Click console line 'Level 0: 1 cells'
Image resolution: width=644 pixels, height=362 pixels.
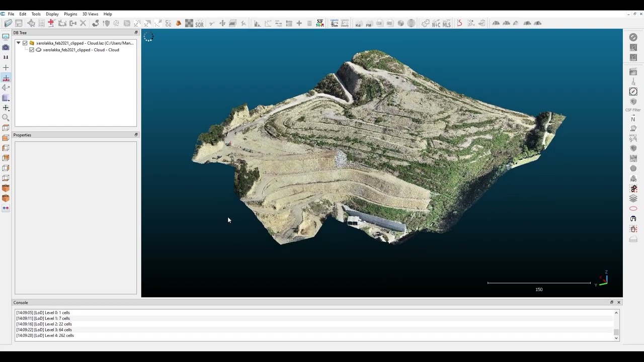click(43, 313)
